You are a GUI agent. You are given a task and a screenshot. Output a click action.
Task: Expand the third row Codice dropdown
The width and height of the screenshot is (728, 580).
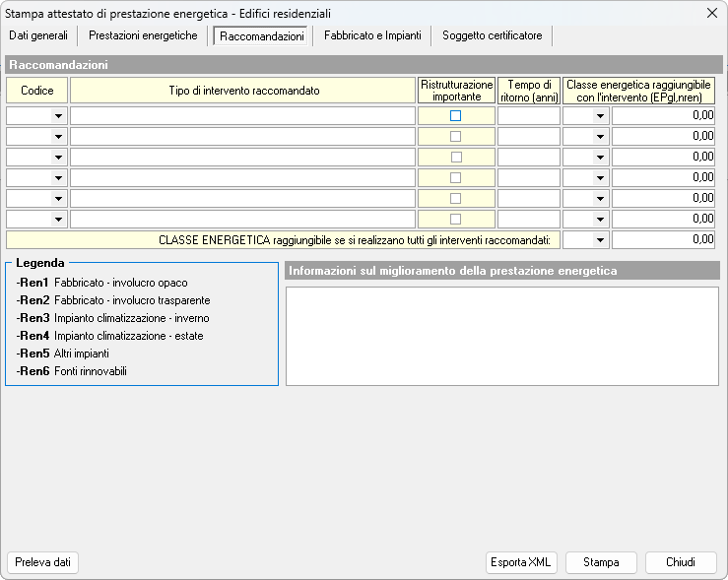pos(58,158)
